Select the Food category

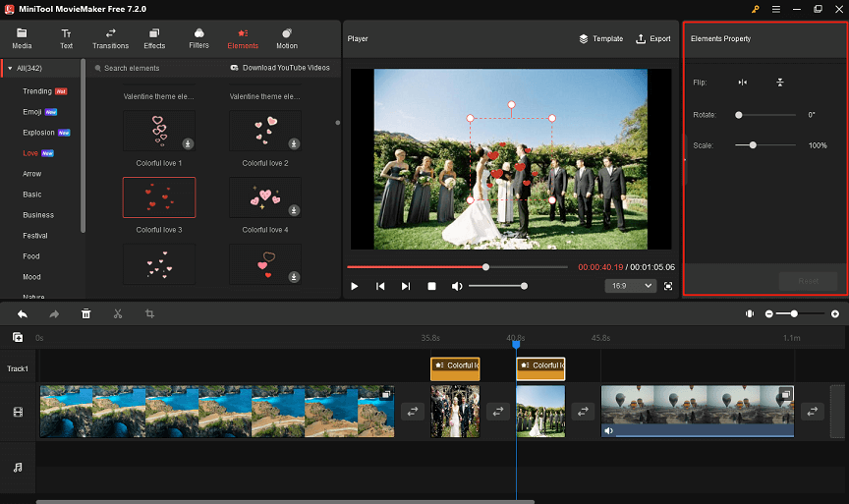[30, 256]
